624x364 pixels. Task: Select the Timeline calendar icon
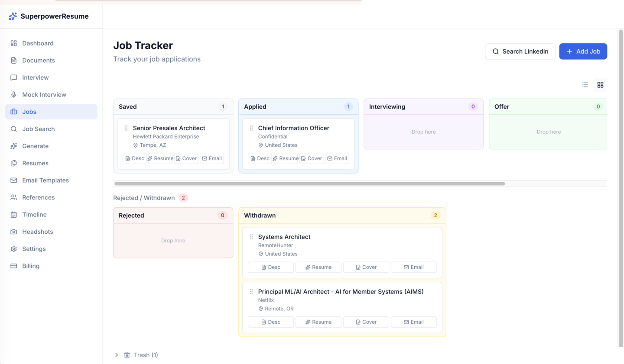tap(13, 214)
